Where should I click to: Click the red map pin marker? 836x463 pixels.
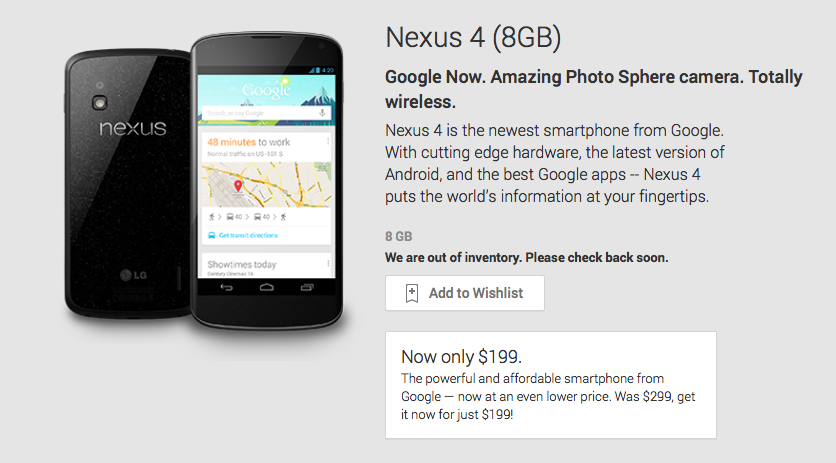pos(238,186)
